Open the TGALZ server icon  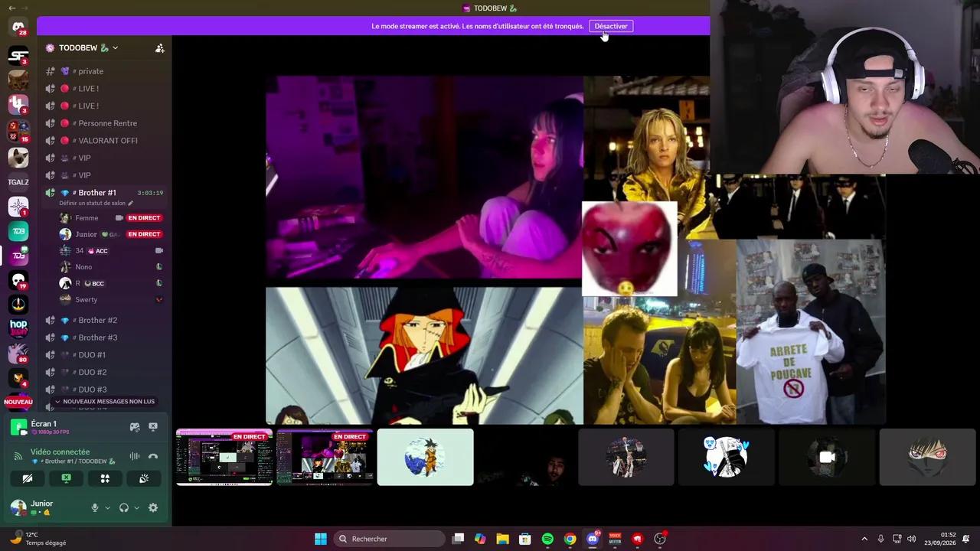pyautogui.click(x=18, y=182)
